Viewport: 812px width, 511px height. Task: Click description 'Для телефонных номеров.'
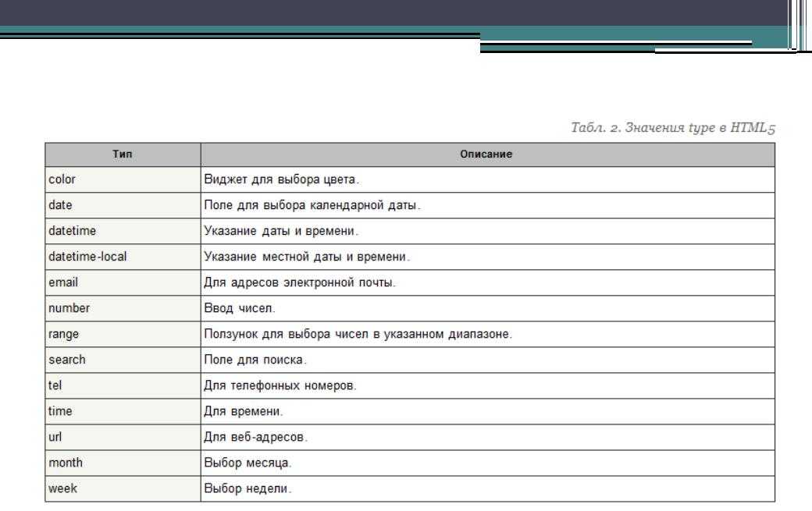(280, 386)
